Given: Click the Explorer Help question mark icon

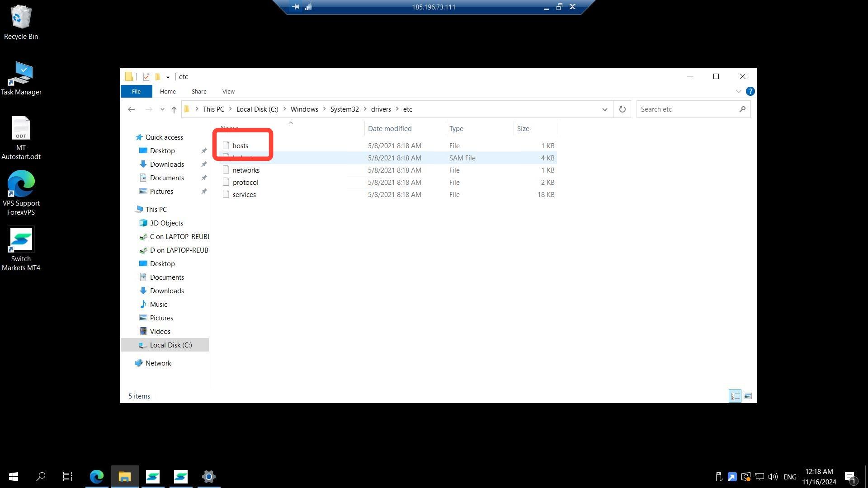Looking at the screenshot, I should [750, 91].
